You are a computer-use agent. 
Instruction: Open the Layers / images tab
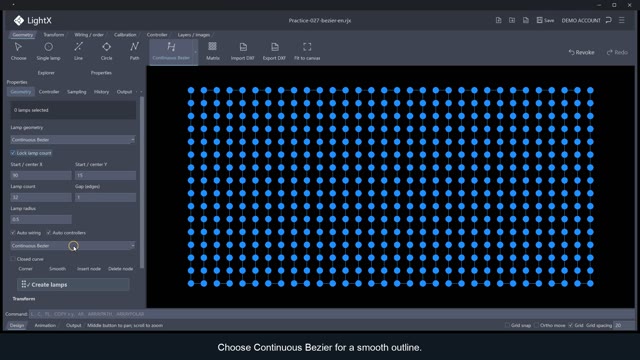(x=194, y=35)
